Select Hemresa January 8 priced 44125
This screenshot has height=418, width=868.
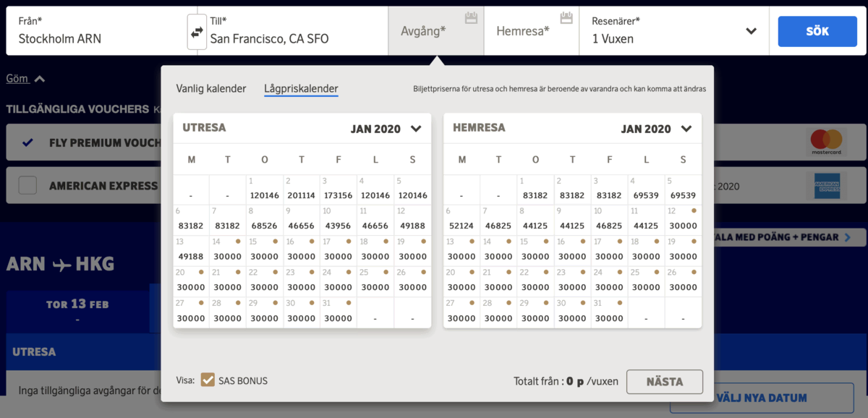pos(535,220)
